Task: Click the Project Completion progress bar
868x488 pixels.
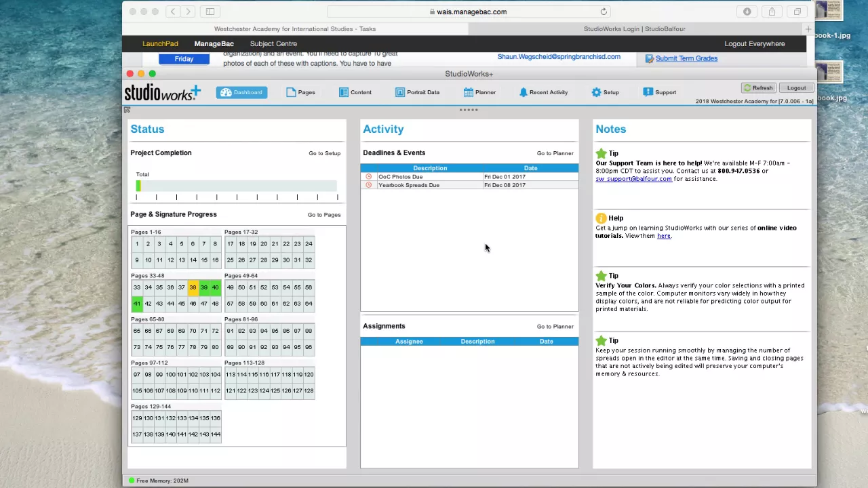Action: click(236, 186)
